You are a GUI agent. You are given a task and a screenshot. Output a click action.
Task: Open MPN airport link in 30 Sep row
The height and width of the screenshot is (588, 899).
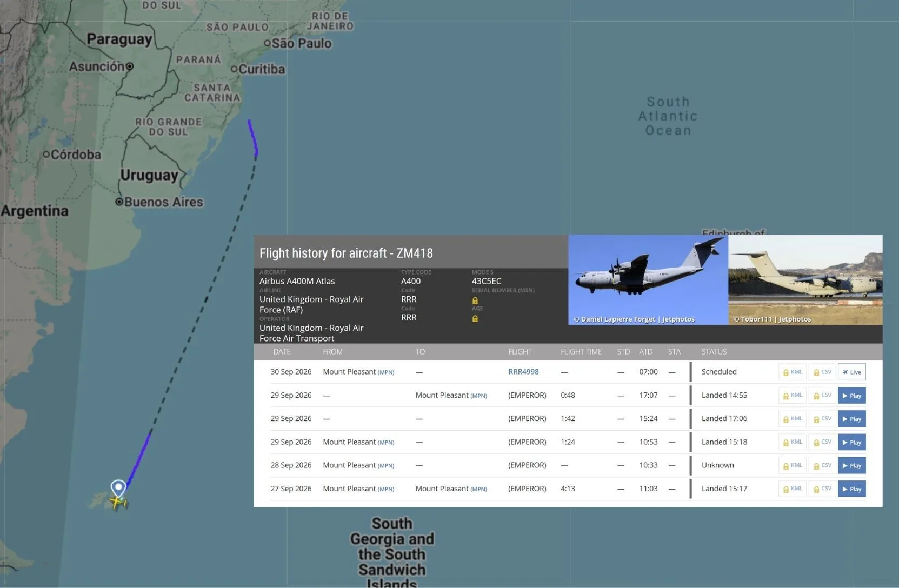386,372
